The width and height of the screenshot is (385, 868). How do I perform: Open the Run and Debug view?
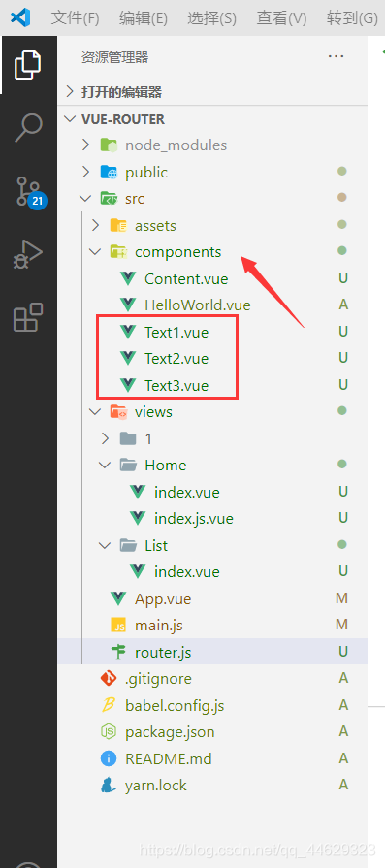point(28,255)
